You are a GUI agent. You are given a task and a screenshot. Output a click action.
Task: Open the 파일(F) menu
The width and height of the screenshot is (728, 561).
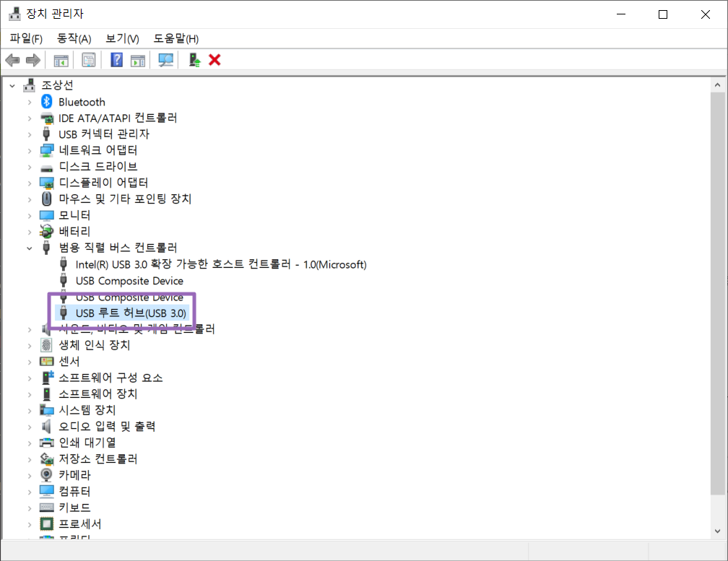pos(26,38)
